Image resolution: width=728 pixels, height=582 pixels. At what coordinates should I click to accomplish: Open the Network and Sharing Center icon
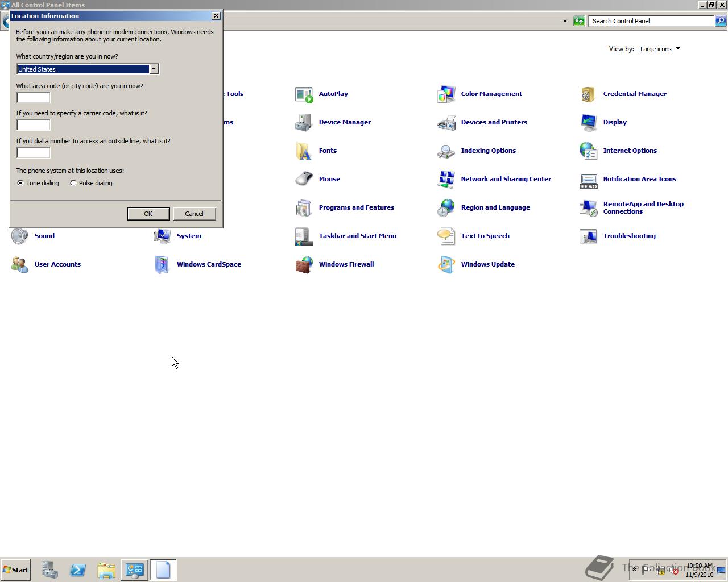446,180
